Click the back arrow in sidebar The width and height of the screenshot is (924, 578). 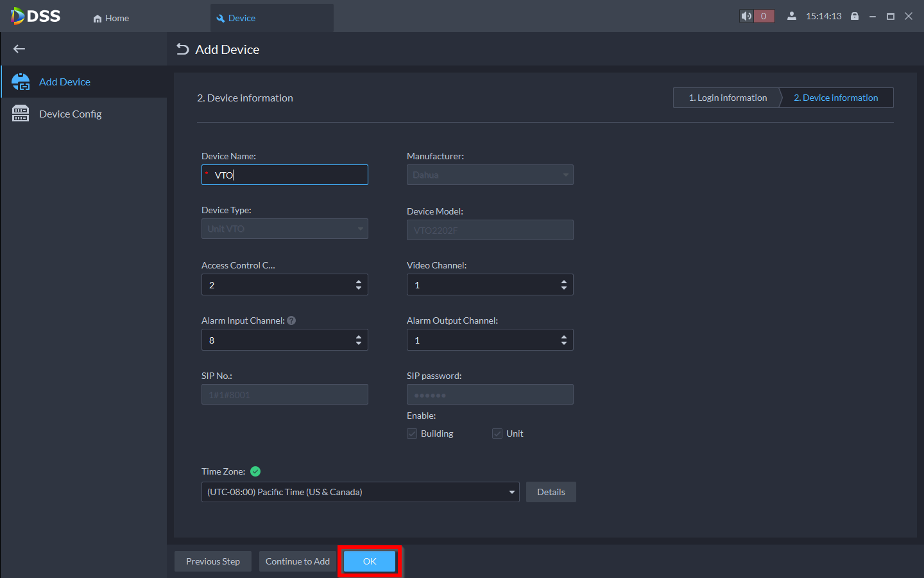pos(19,49)
